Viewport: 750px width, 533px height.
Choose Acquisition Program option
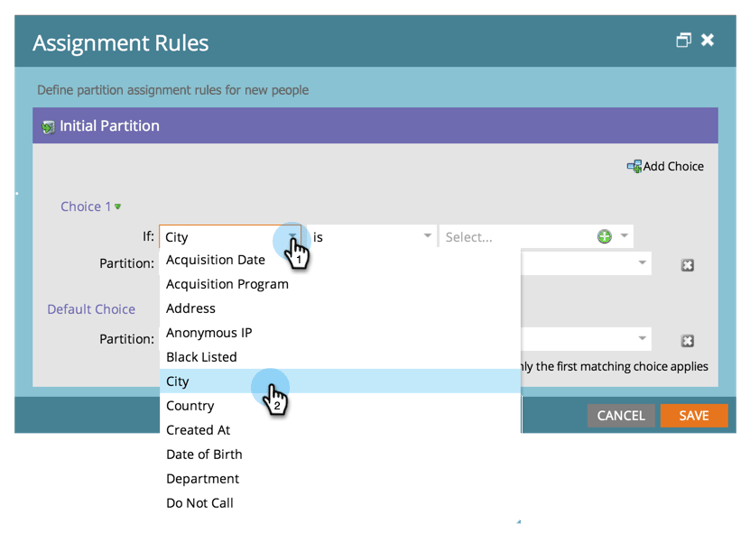pyautogui.click(x=227, y=284)
